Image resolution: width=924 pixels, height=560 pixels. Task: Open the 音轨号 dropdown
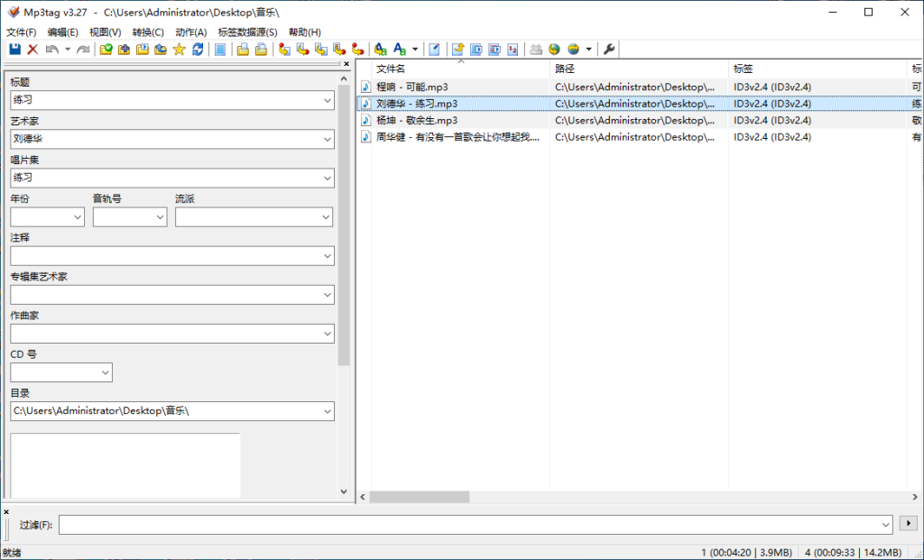(x=160, y=217)
